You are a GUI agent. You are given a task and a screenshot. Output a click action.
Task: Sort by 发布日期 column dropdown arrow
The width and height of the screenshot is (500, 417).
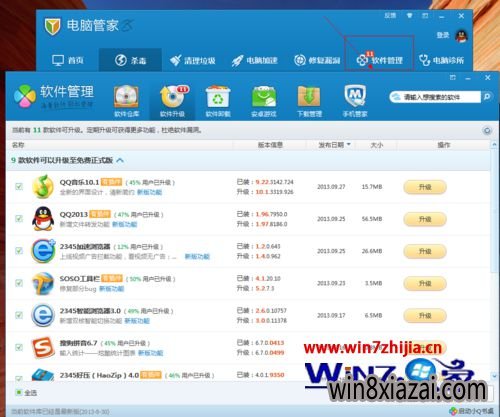(x=349, y=145)
